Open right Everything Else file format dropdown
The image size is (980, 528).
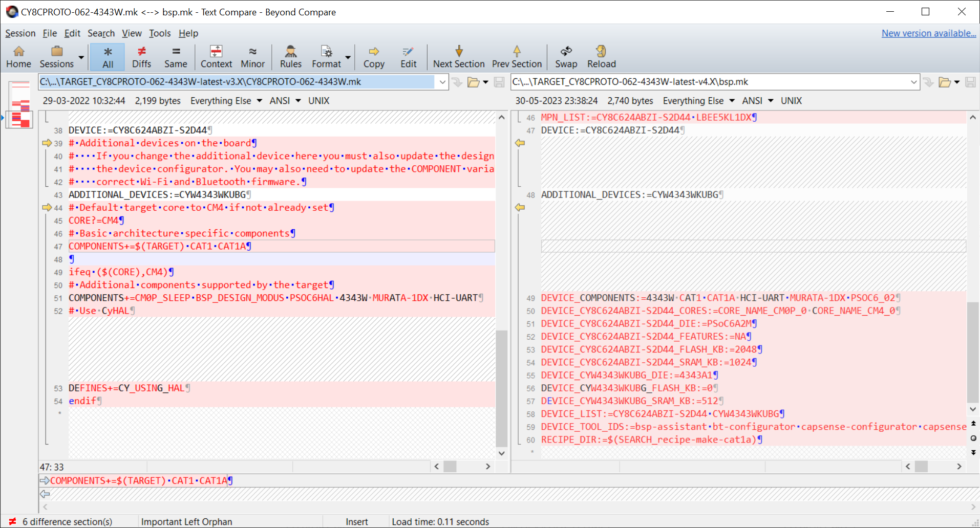tap(699, 101)
